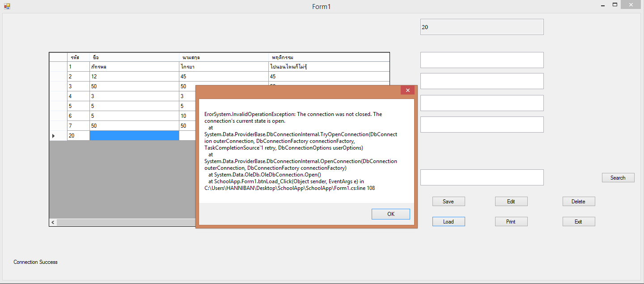
Task: Click the Form1 application icon in title bar
Action: pos(7,6)
